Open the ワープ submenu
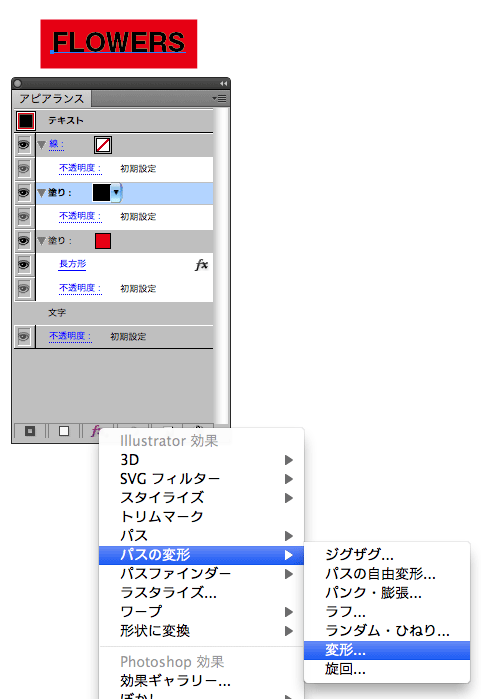The height and width of the screenshot is (699, 481). click(x=201, y=612)
